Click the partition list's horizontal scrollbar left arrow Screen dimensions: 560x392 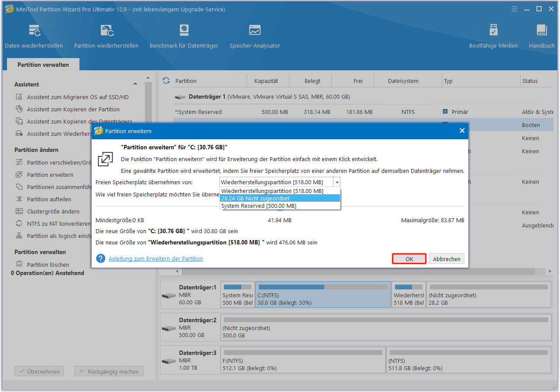177,272
